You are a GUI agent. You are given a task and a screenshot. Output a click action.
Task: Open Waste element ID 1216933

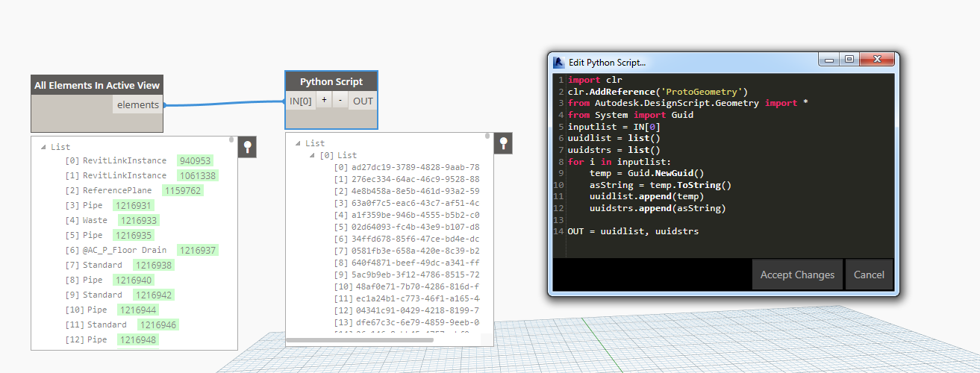[138, 220]
